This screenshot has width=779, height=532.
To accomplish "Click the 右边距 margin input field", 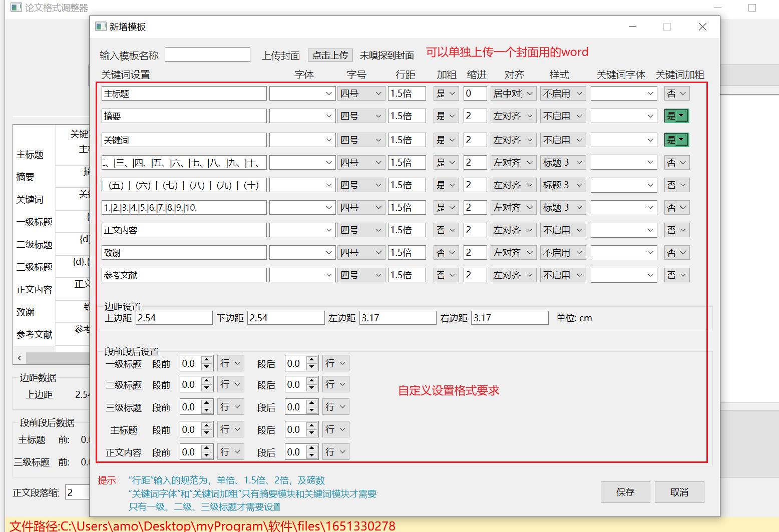I will click(x=510, y=318).
